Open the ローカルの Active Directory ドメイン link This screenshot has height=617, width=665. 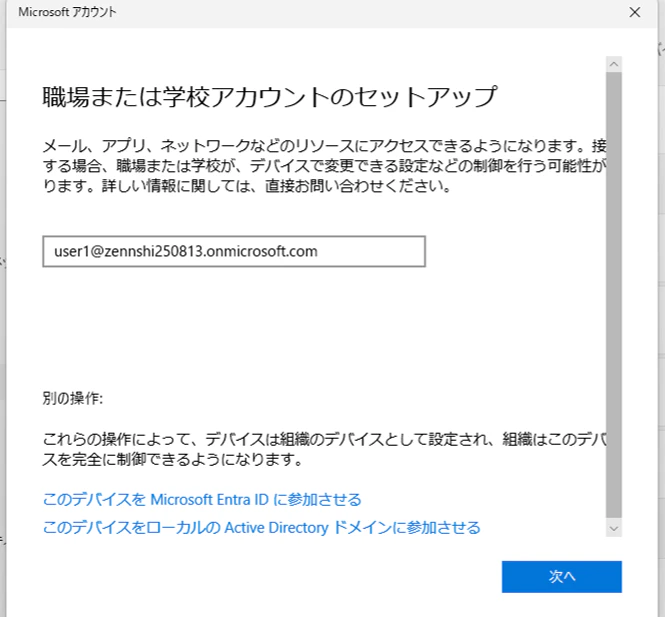[x=261, y=528]
